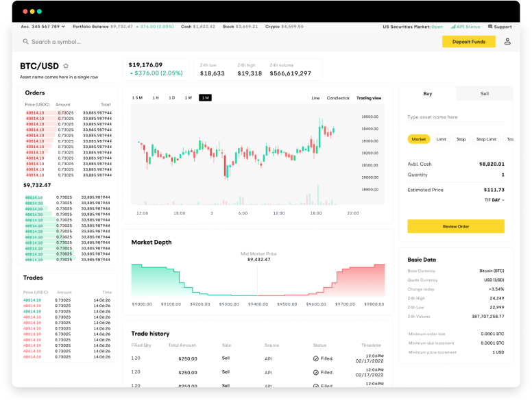Click the search magnifier icon

click(x=26, y=42)
